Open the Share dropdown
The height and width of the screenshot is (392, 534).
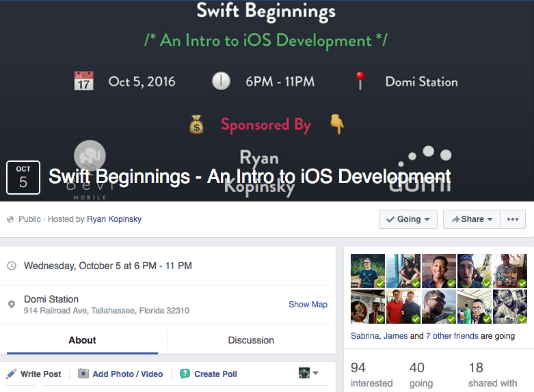pyautogui.click(x=472, y=219)
